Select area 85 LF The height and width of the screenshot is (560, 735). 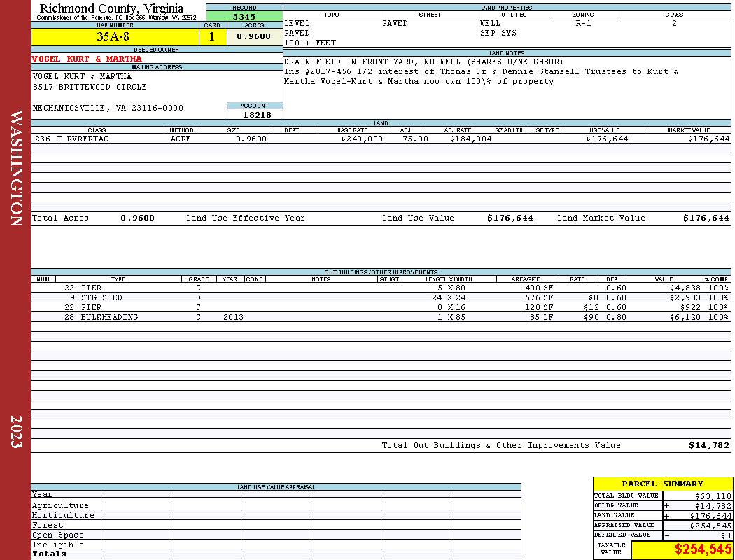pyautogui.click(x=541, y=317)
